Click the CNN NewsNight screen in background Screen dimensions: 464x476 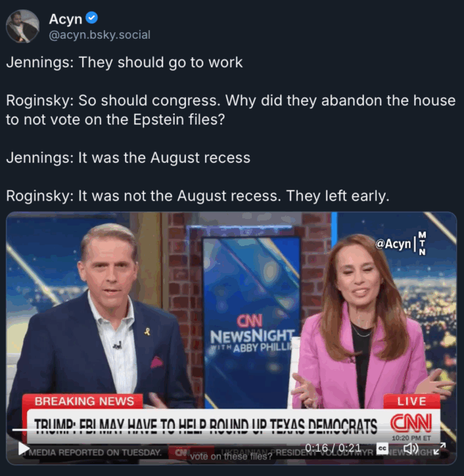pyautogui.click(x=252, y=321)
